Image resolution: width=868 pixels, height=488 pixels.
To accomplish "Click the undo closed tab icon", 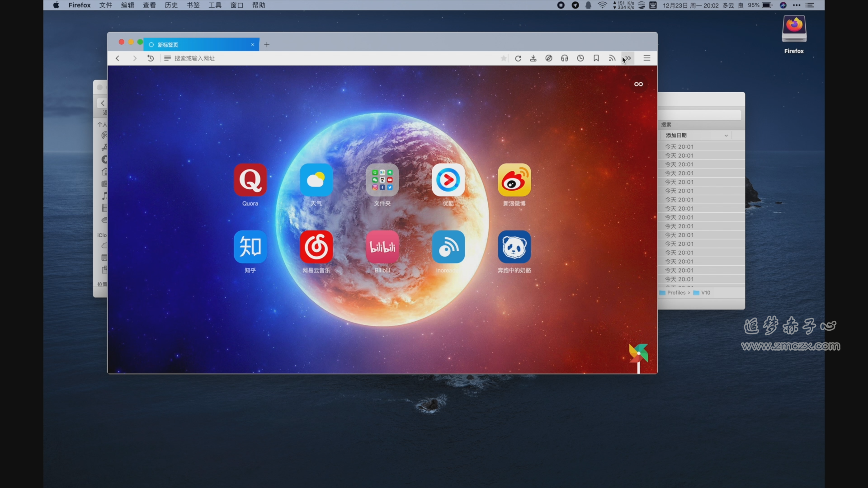I will [151, 58].
